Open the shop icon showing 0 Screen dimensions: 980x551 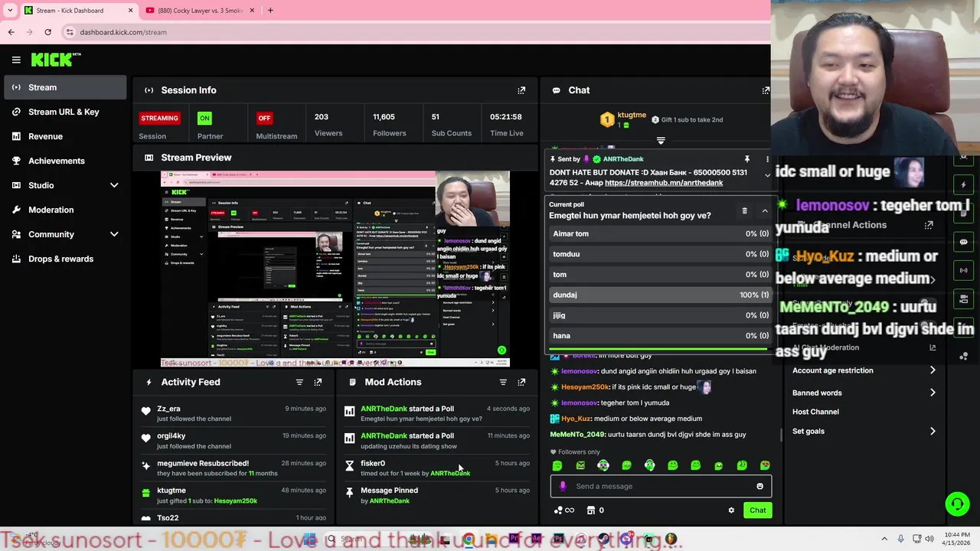(x=595, y=510)
